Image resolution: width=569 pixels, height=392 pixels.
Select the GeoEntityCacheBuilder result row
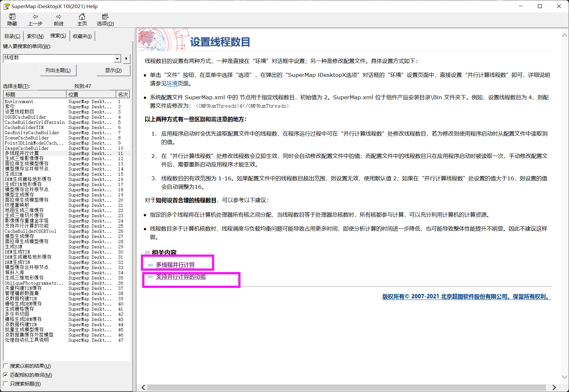[67, 133]
